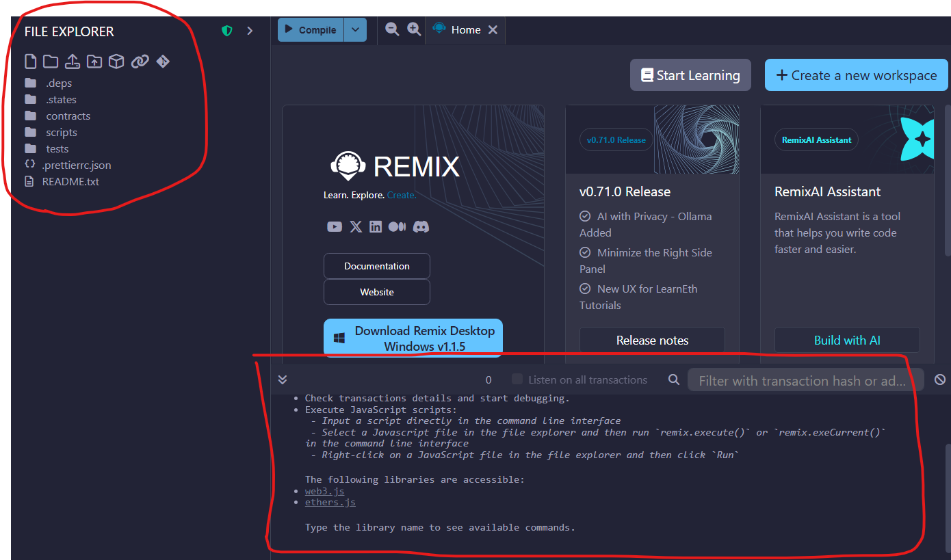The height and width of the screenshot is (560, 951).
Task: Click the REMIX logo
Action: click(395, 166)
